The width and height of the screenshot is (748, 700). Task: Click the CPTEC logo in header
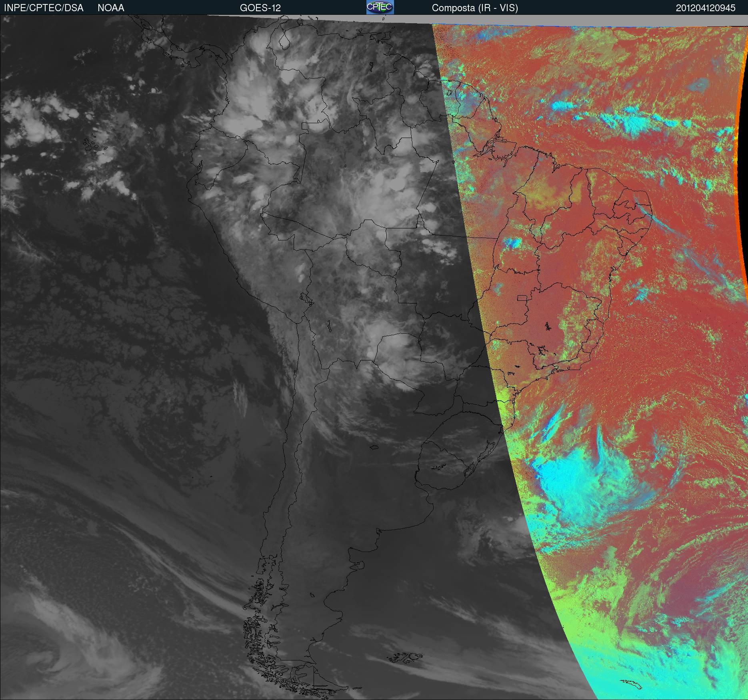(x=380, y=7)
